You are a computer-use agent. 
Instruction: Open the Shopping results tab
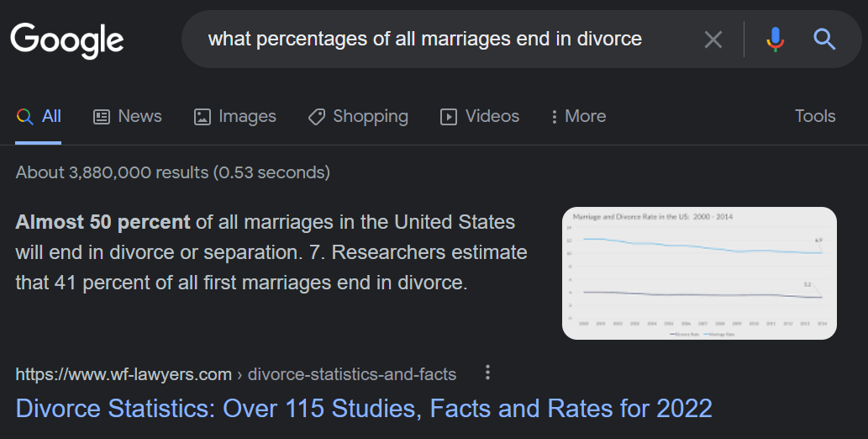tap(358, 117)
